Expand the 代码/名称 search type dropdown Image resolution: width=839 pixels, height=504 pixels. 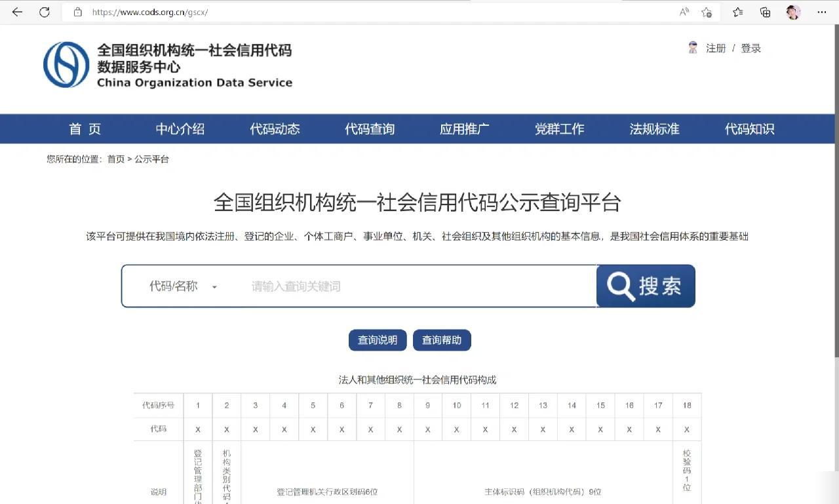183,286
